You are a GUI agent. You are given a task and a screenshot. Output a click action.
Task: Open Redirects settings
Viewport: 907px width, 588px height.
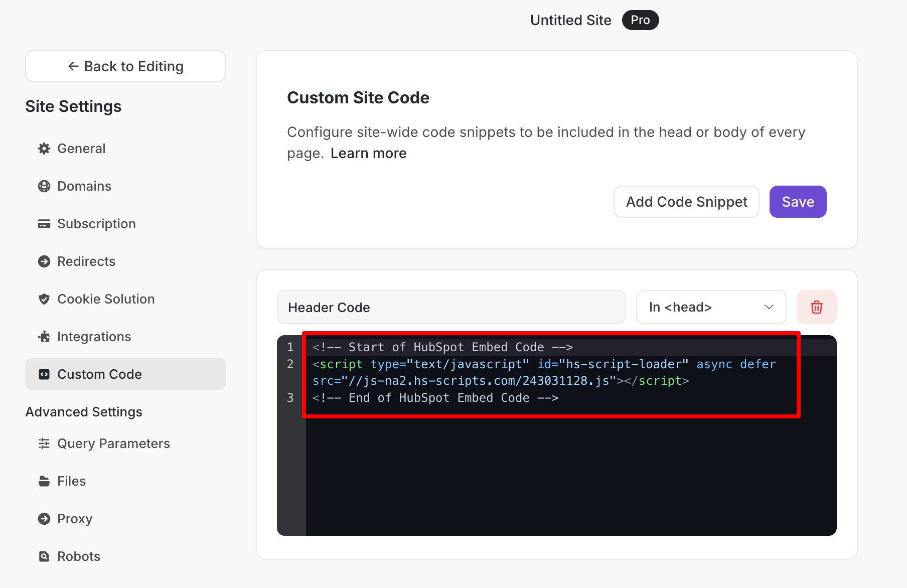125,261
